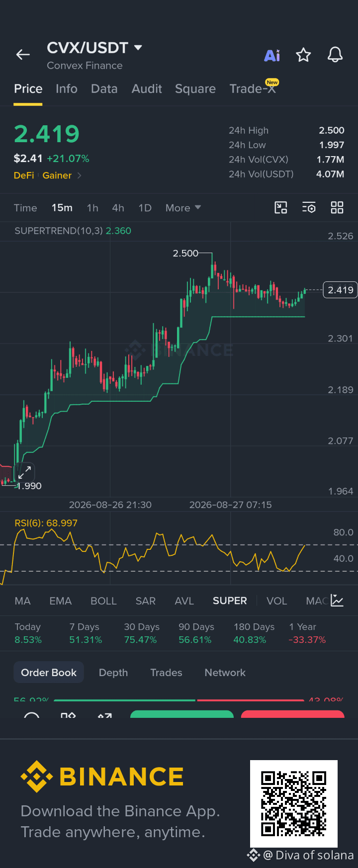Select the 4h chart interval
358x868 pixels.
[118, 208]
